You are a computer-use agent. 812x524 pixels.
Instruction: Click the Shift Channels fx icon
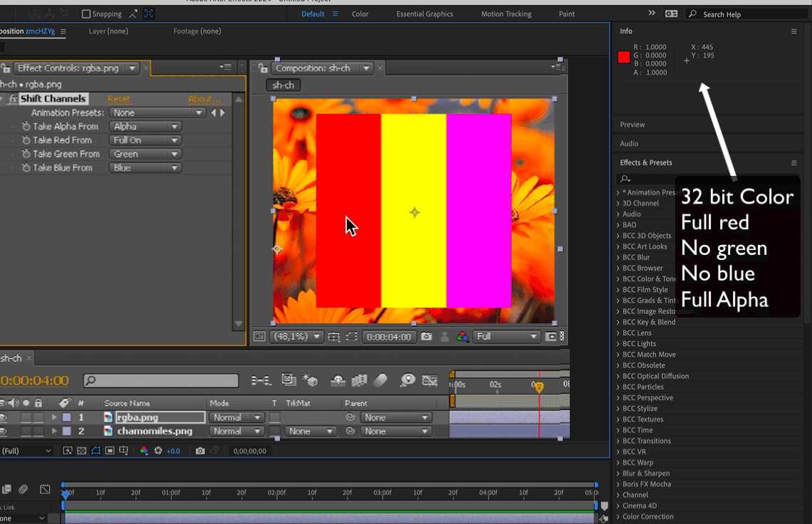click(13, 99)
